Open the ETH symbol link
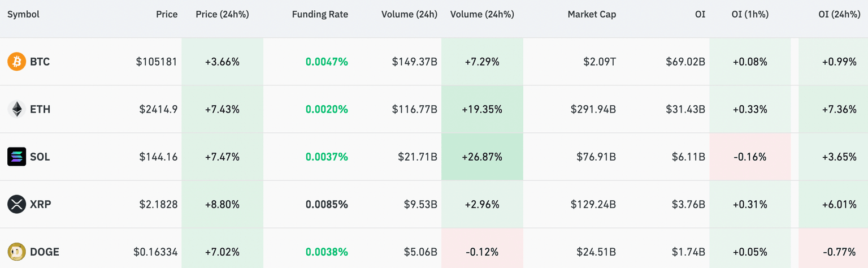The image size is (868, 268). coord(40,109)
